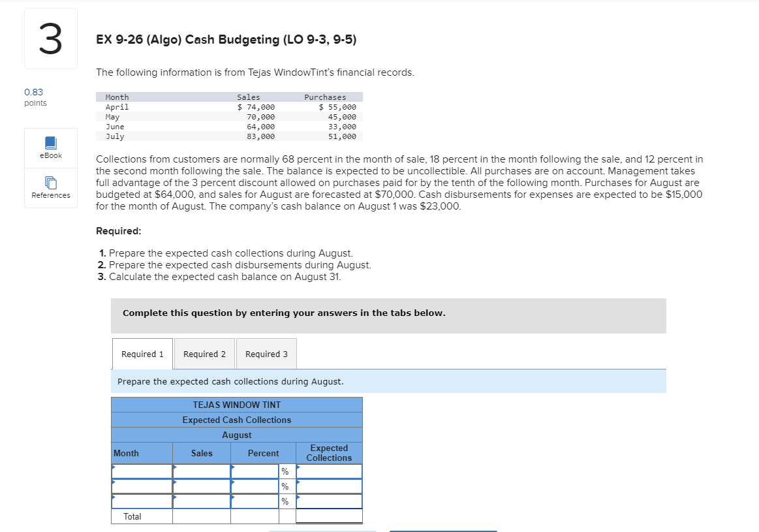
Task: Click question number 3 box
Action: coord(51,39)
